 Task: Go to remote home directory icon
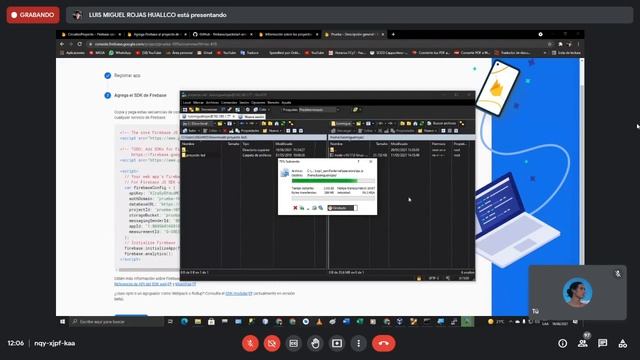415,123
